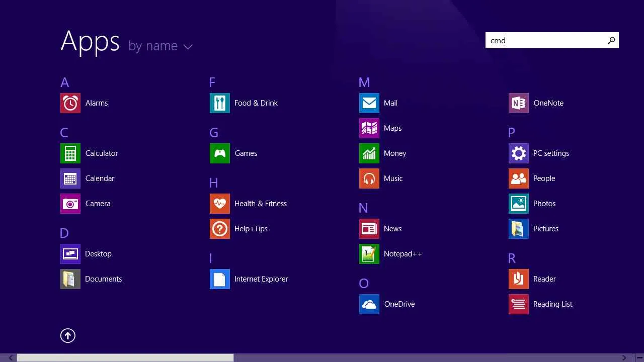Select the 'M' group header
This screenshot has width=644, height=362.
coord(364,82)
